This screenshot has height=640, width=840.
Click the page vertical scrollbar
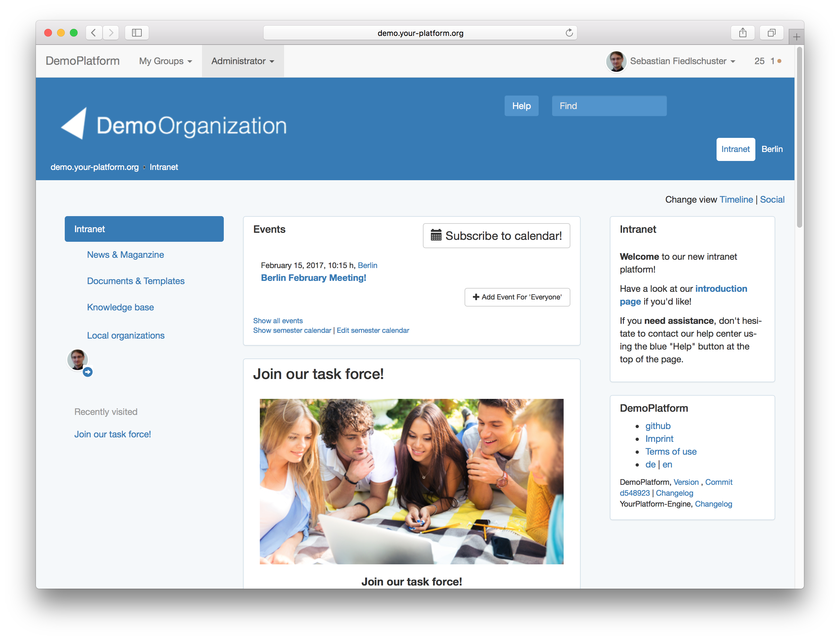[x=799, y=137]
